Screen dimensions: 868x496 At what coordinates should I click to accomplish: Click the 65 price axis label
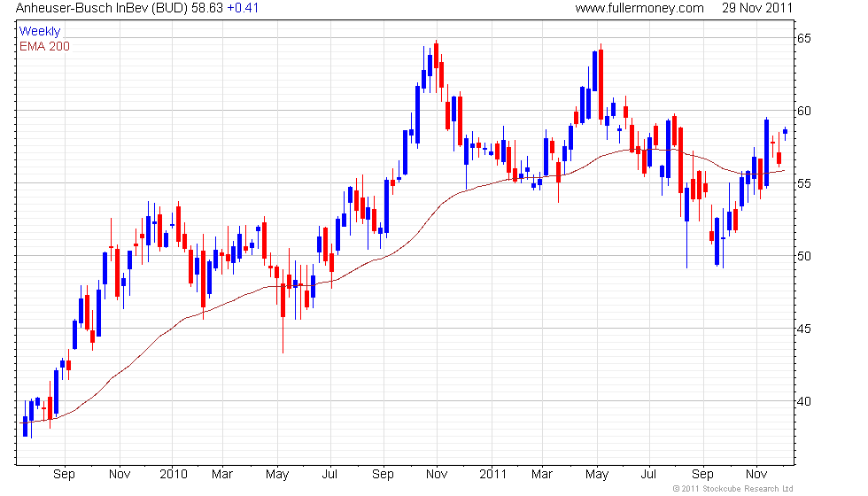804,38
